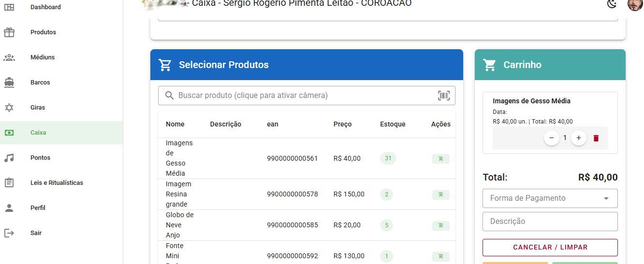Click the CANCELAR / LIMPAR button
644x264 pixels.
(x=550, y=248)
